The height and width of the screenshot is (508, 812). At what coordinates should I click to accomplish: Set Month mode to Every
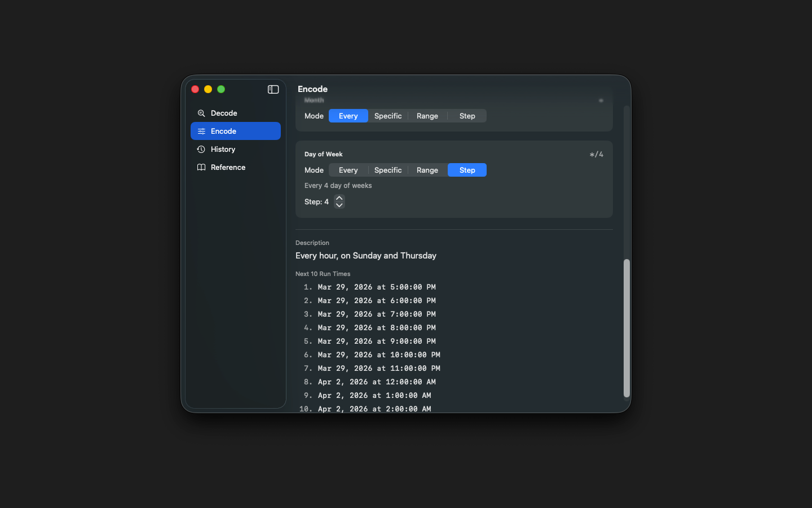point(348,116)
